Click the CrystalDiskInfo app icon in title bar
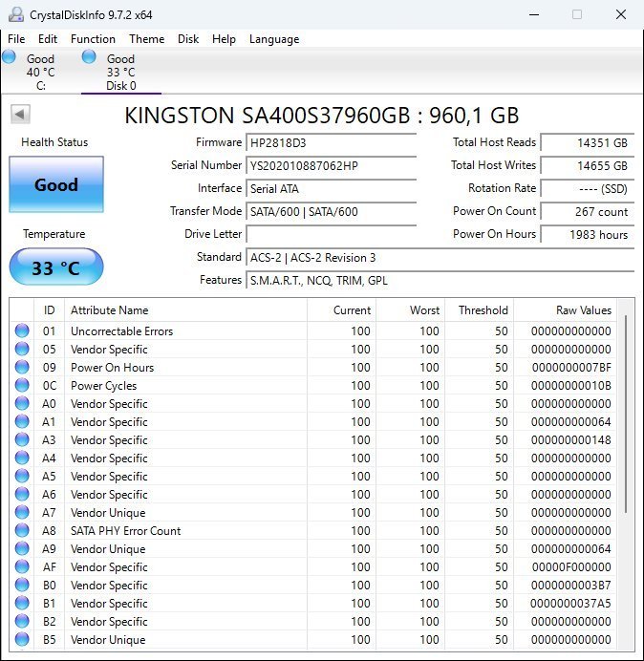 15,14
